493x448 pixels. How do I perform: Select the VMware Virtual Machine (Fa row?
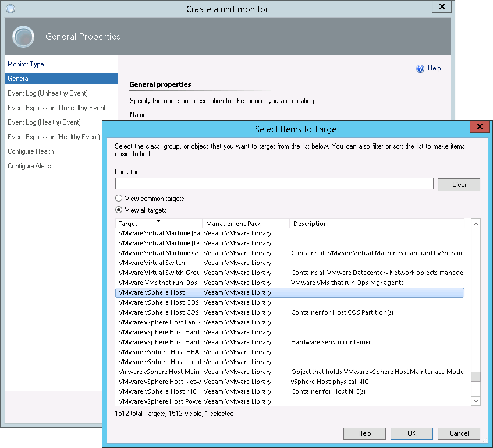click(x=290, y=233)
